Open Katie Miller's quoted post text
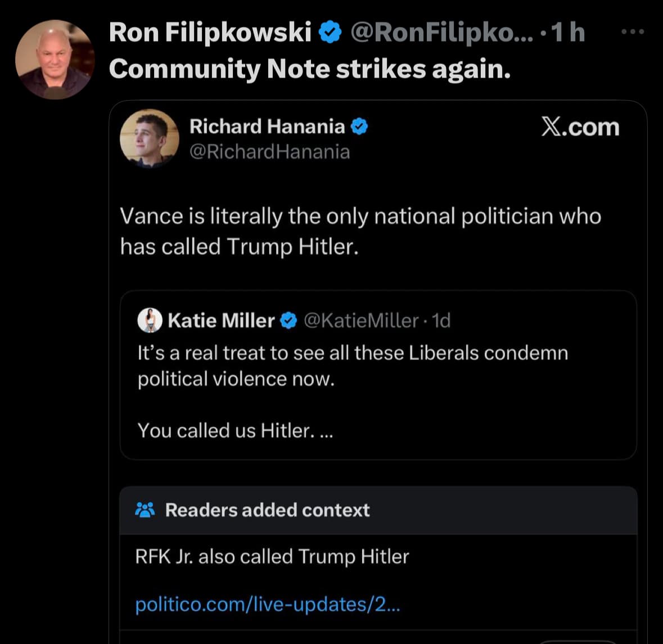This screenshot has height=644, width=663. tap(353, 366)
